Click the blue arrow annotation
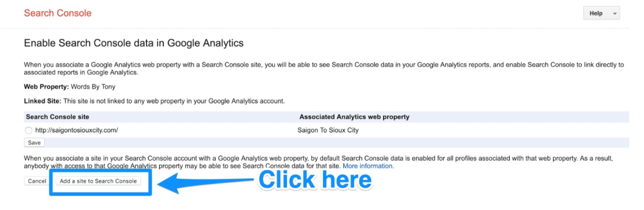Screen dimensions: 644x210 pyautogui.click(x=205, y=180)
